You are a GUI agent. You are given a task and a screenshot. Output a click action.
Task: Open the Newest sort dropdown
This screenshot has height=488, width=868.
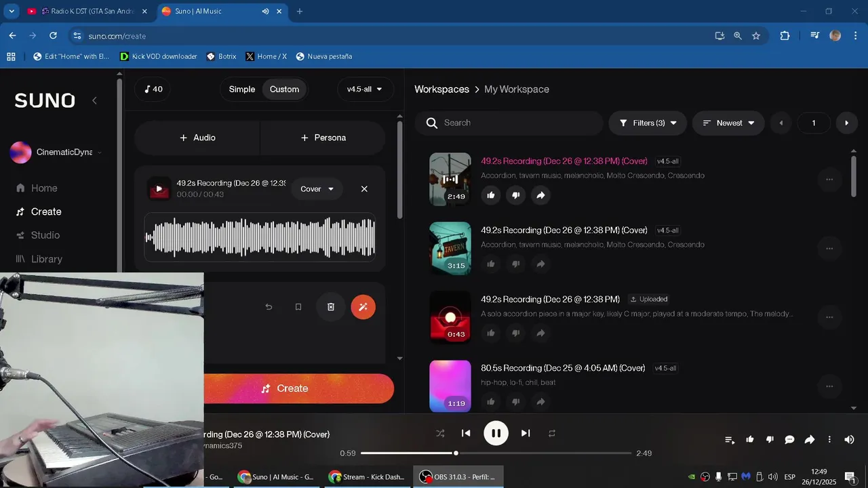click(728, 123)
